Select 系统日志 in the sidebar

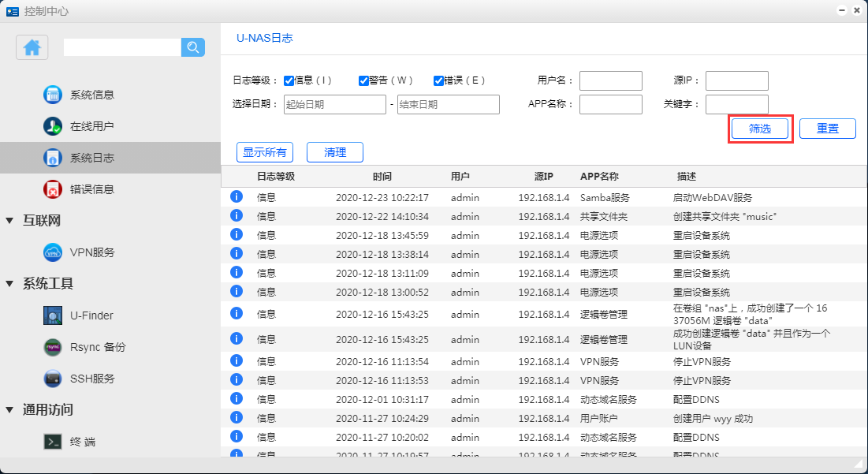[x=91, y=158]
